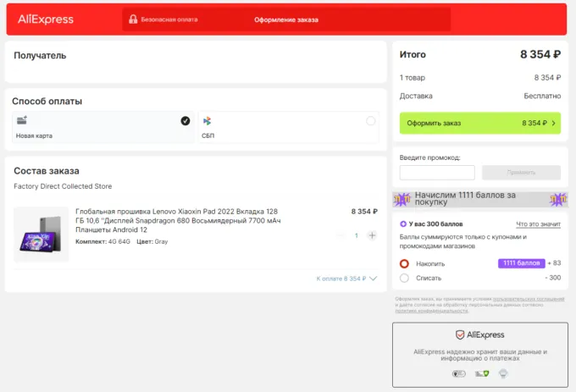Expand the К оплате 8 354 ₽ details
Screen dimensions: 576x392
click(346, 279)
